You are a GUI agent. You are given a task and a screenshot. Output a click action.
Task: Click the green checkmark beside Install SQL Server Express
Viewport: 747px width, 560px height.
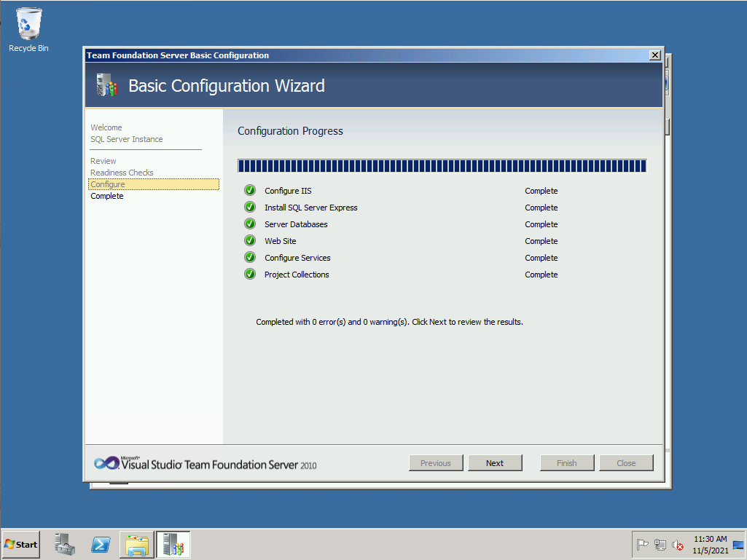250,208
